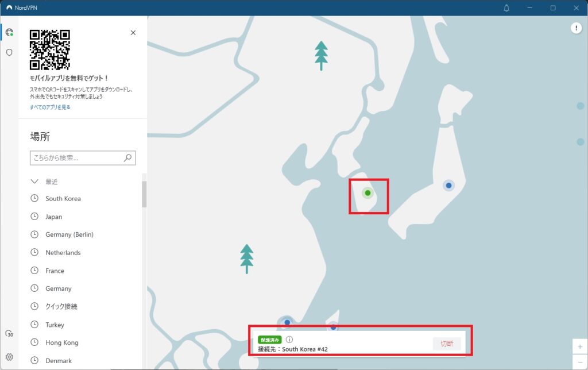
Task: Click the clock icon beside France
Action: (x=34, y=270)
